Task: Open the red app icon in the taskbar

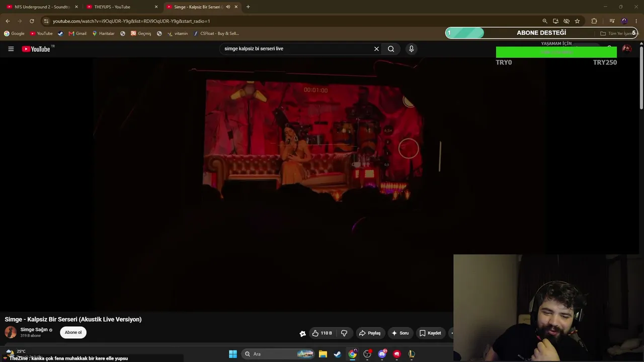Action: click(x=397, y=354)
